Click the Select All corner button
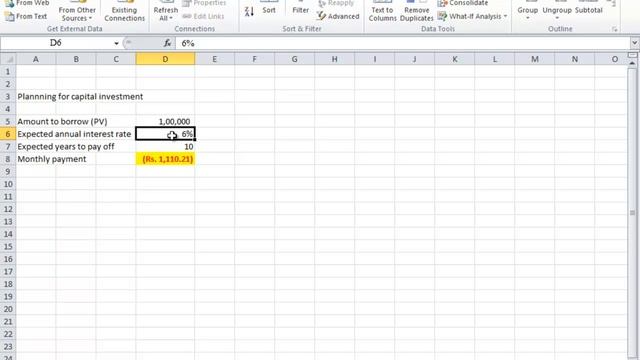This screenshot has width=640, height=360. 8,59
